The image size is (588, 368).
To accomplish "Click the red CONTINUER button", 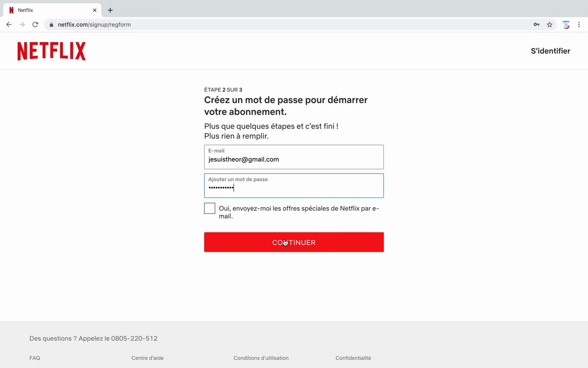I will point(294,242).
